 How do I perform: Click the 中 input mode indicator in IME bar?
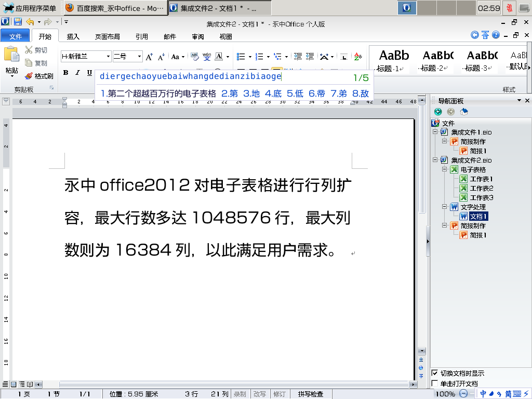pyautogui.click(x=483, y=394)
